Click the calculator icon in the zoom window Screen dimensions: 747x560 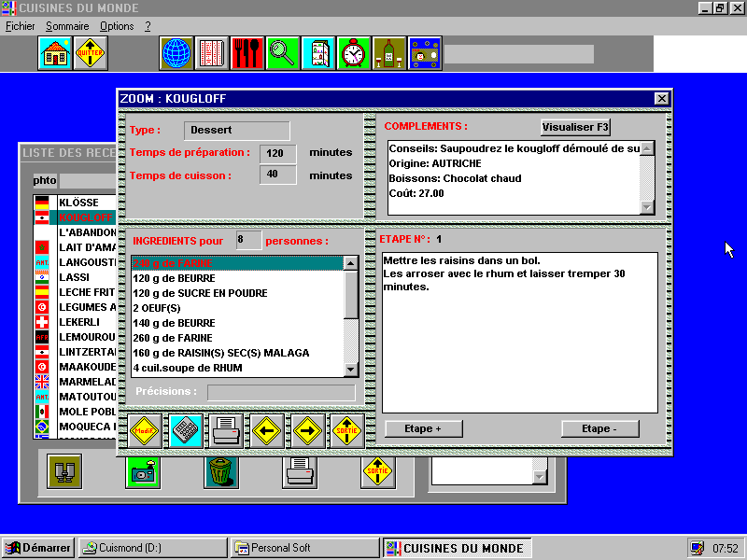click(x=187, y=430)
